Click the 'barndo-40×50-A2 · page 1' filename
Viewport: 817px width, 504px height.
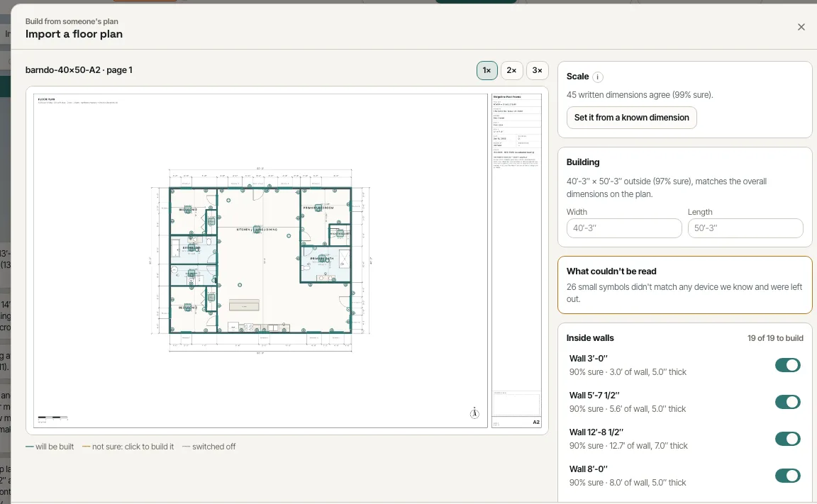[79, 70]
